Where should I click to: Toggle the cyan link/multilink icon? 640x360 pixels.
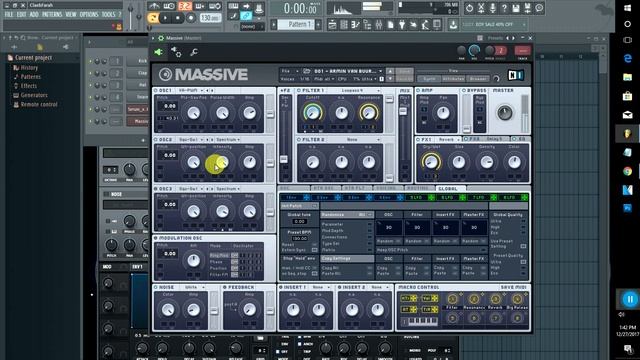tap(246, 16)
